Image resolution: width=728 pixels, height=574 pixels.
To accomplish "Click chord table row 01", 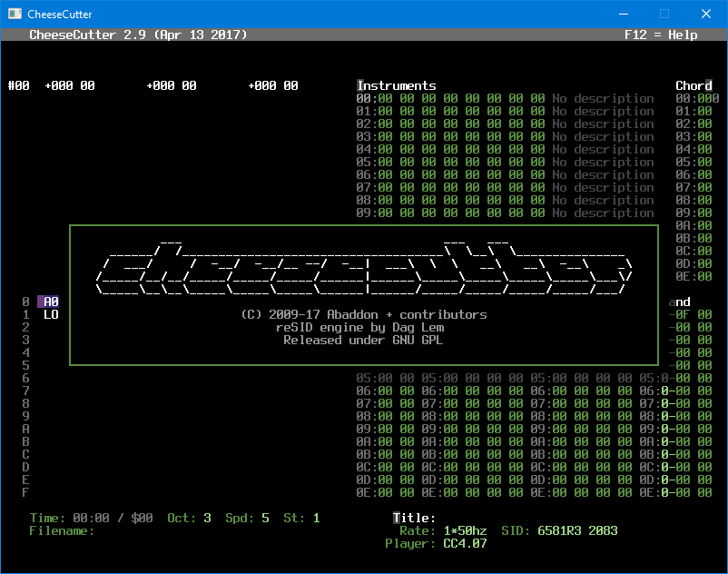I will (x=694, y=111).
